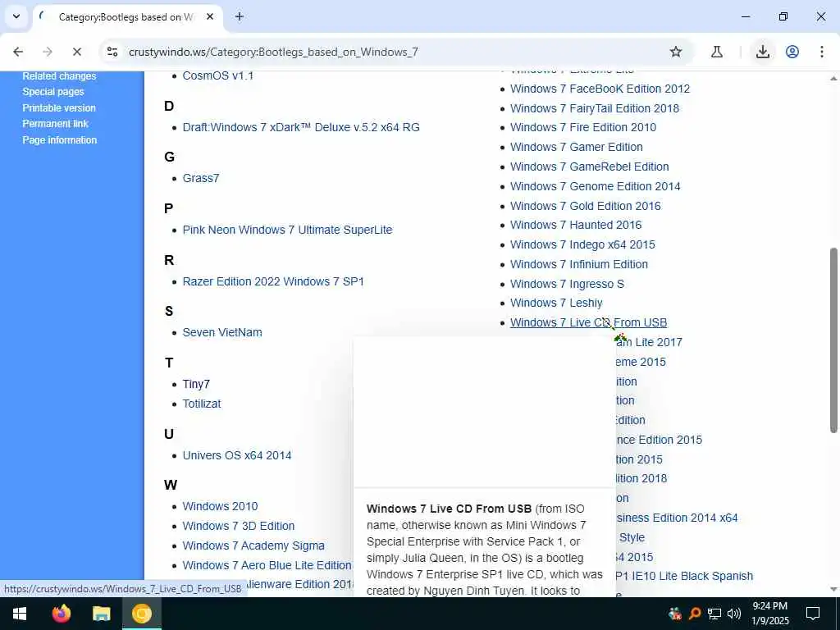This screenshot has height=630, width=840.
Task: Open Pink Neon Windows 7 Ultimate SuperLite
Action: [x=287, y=230]
